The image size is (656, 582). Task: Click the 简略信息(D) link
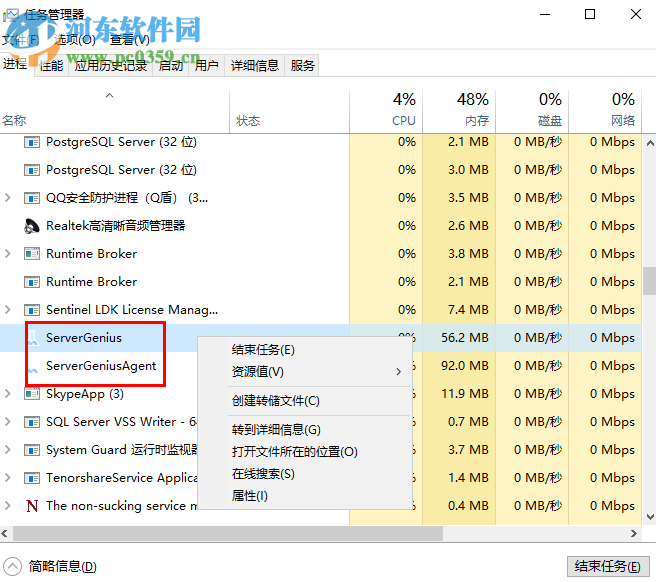coord(62,567)
